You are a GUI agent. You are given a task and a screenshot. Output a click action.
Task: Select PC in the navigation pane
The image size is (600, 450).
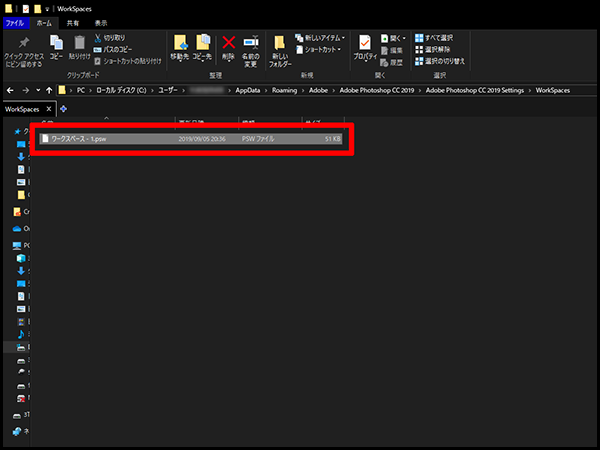(x=24, y=244)
